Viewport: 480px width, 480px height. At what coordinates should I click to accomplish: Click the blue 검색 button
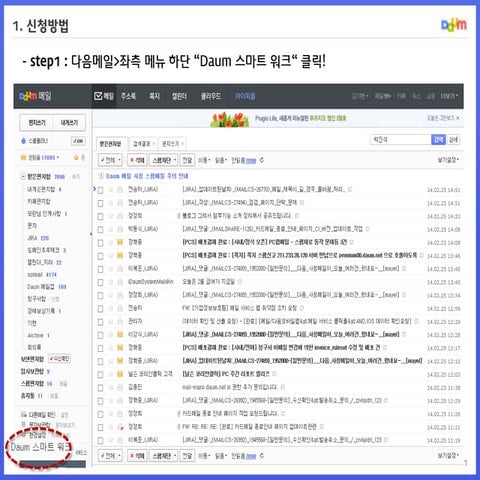click(x=438, y=140)
